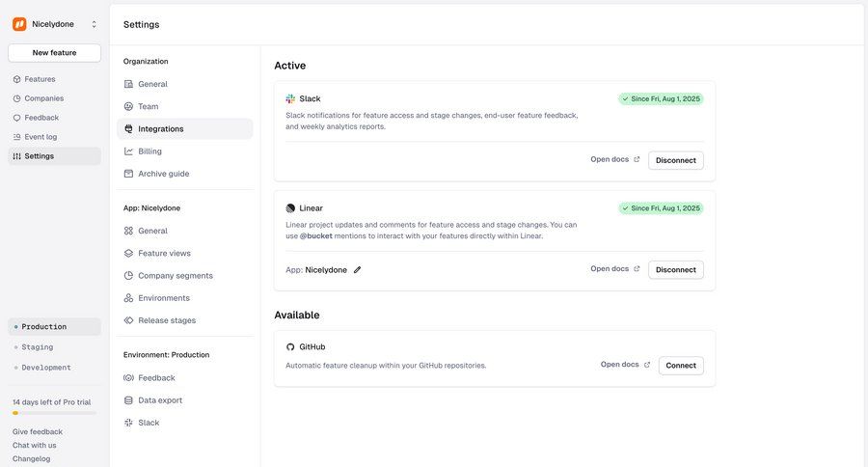Click the environment Feedback broadcast icon

128,378
